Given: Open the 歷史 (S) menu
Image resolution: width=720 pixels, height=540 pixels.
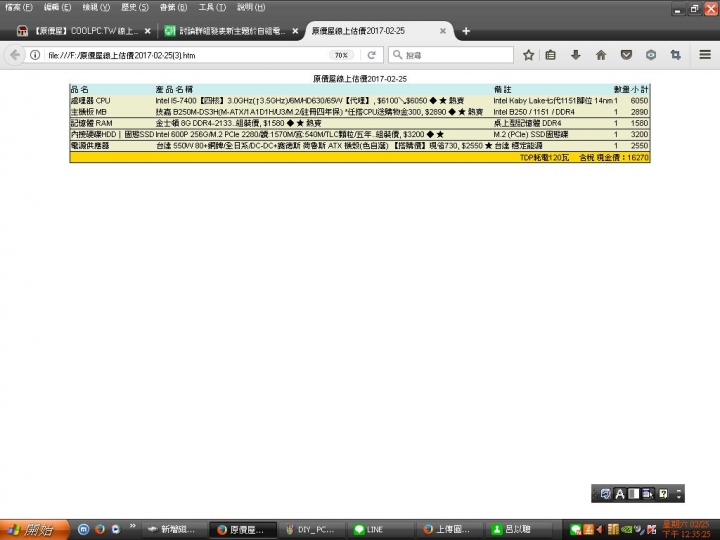Looking at the screenshot, I should [x=135, y=7].
